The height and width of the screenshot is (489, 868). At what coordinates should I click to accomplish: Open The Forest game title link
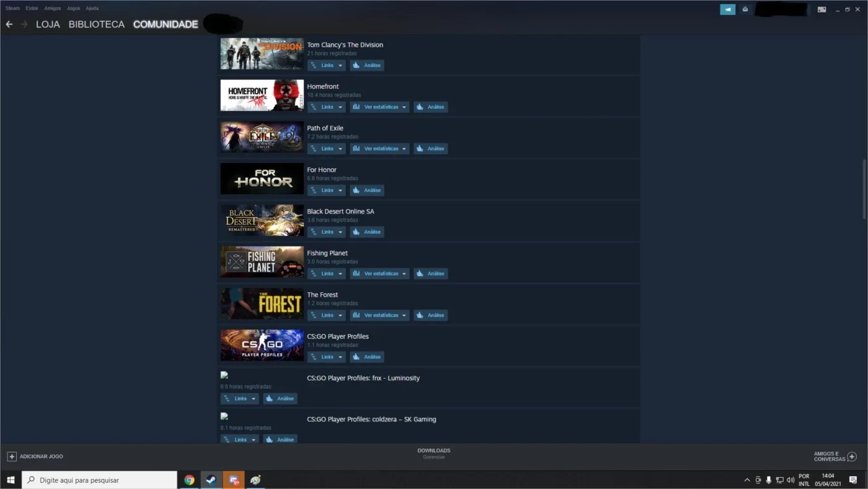coord(322,295)
